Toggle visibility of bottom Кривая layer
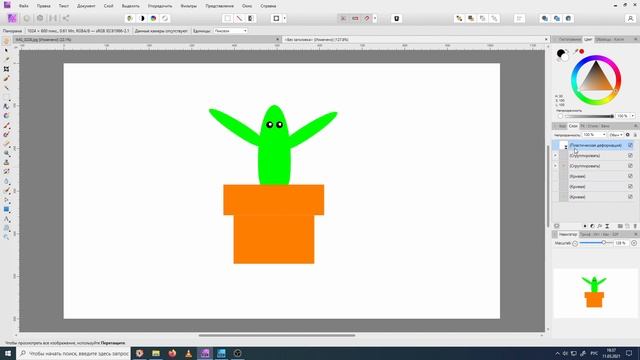This screenshot has height=360, width=640. click(x=630, y=197)
